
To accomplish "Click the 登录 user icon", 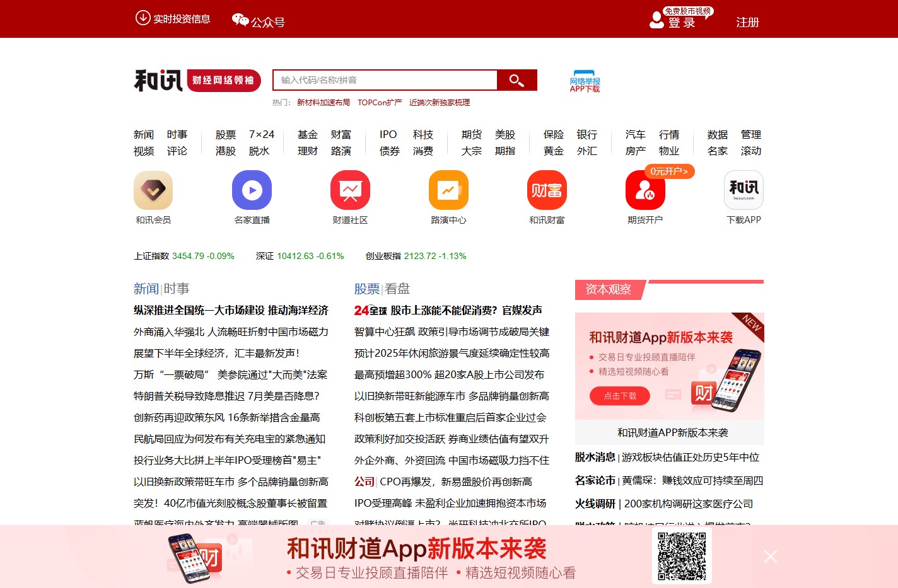I will coord(656,21).
